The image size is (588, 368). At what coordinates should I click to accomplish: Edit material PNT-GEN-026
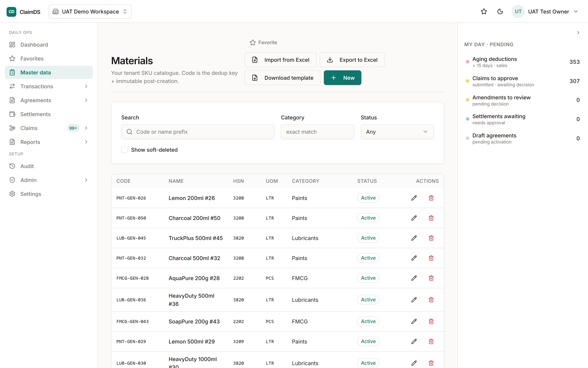[x=414, y=198]
